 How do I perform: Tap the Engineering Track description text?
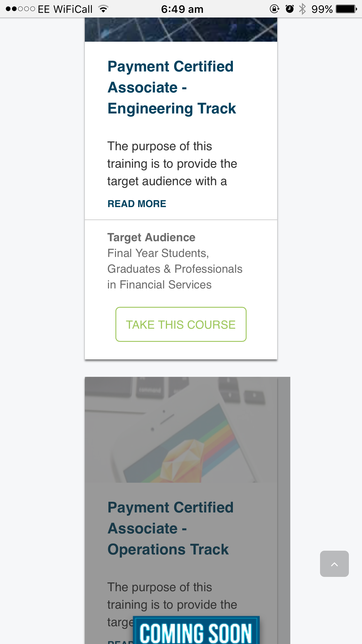(172, 164)
